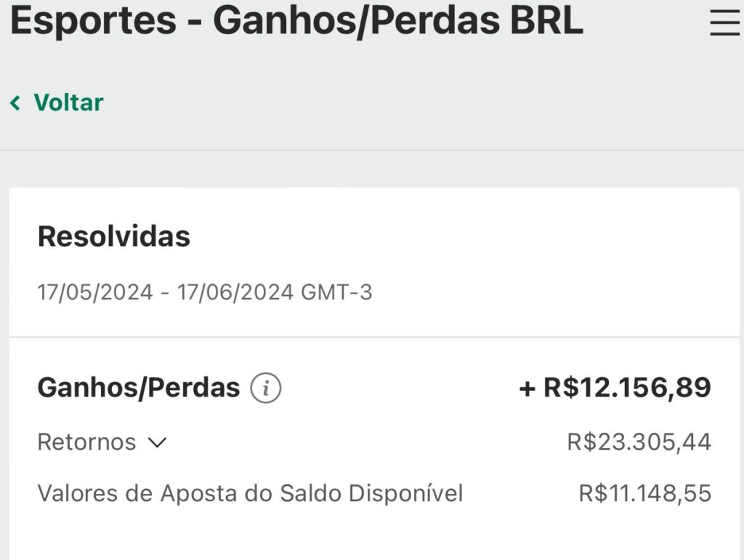Viewport: 744px width, 560px height.
Task: Click the R$11.148,55 stake amount
Action: (644, 494)
